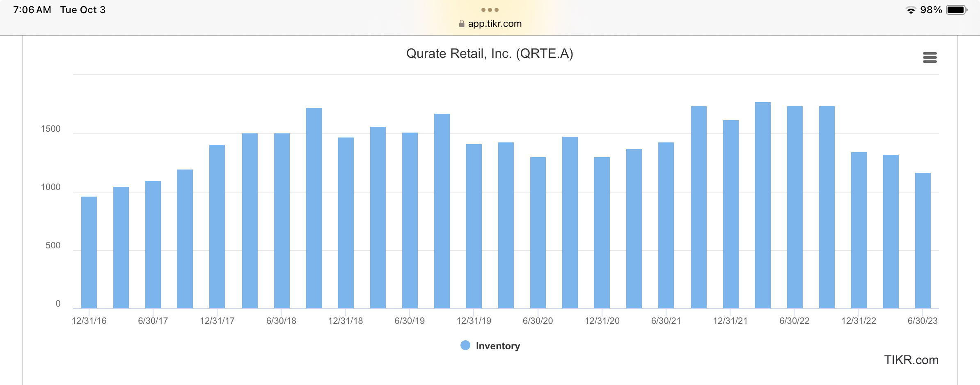Tap the battery status icon
This screenshot has height=385, width=980.
click(957, 10)
